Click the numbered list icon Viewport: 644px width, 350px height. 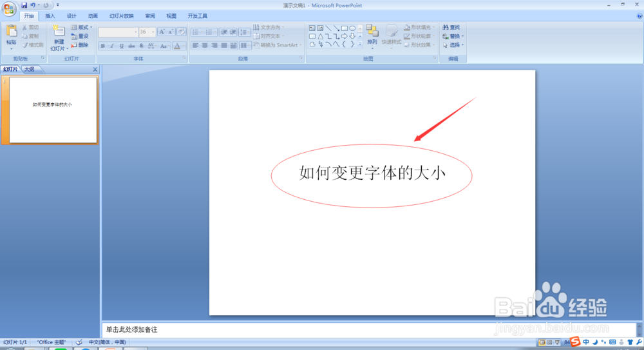209,32
